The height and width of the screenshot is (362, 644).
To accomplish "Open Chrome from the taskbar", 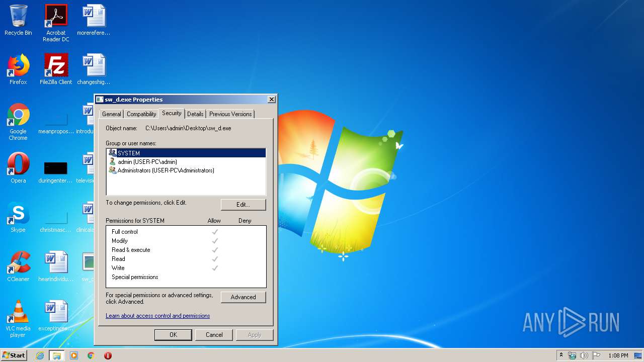I will point(91,355).
